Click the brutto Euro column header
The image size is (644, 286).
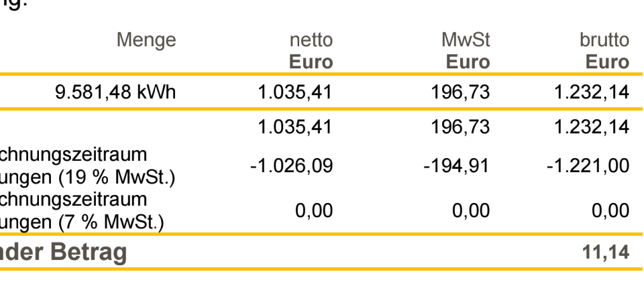pyautogui.click(x=604, y=52)
